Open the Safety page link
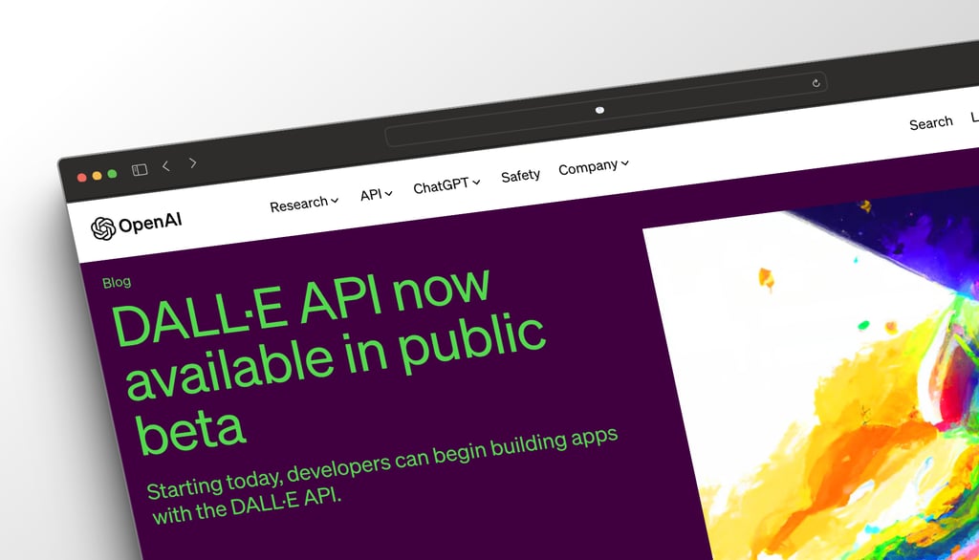979x560 pixels. click(x=520, y=176)
